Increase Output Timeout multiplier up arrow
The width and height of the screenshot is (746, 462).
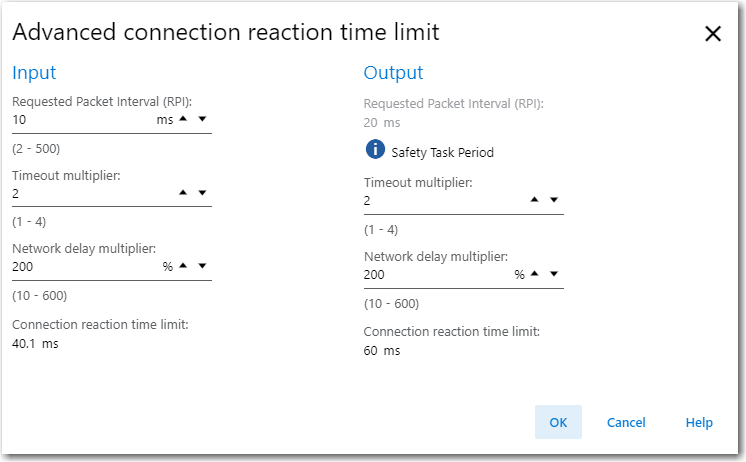535,200
